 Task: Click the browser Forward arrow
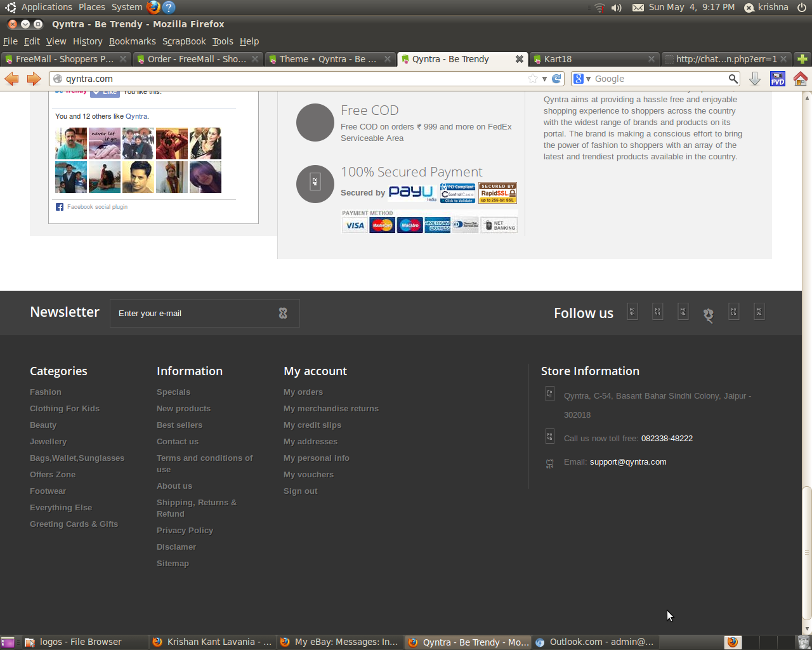pos(34,79)
